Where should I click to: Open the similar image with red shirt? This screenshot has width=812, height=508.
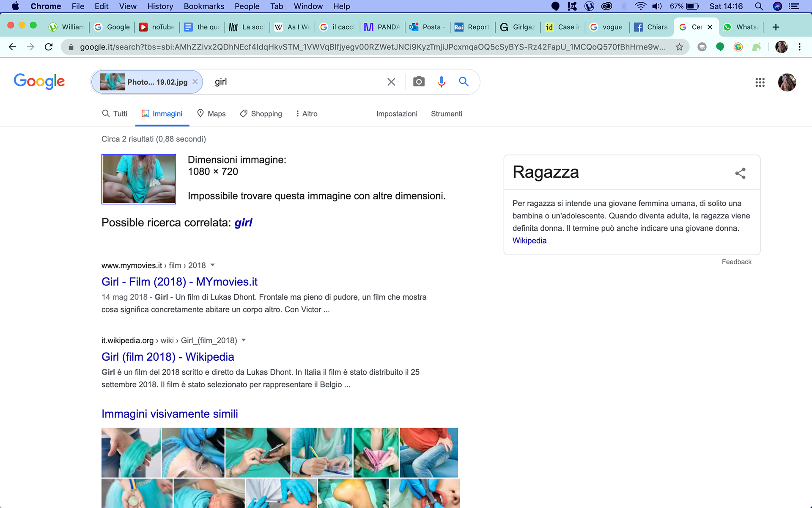point(429,453)
